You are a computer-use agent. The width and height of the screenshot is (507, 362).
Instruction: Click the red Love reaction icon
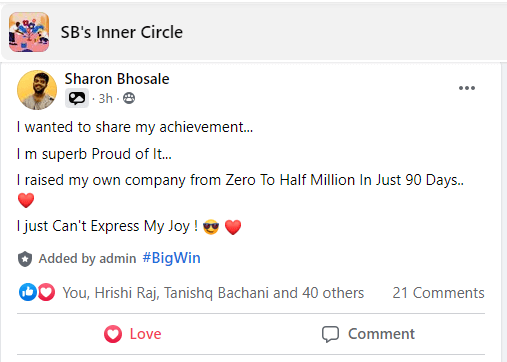[46, 292]
